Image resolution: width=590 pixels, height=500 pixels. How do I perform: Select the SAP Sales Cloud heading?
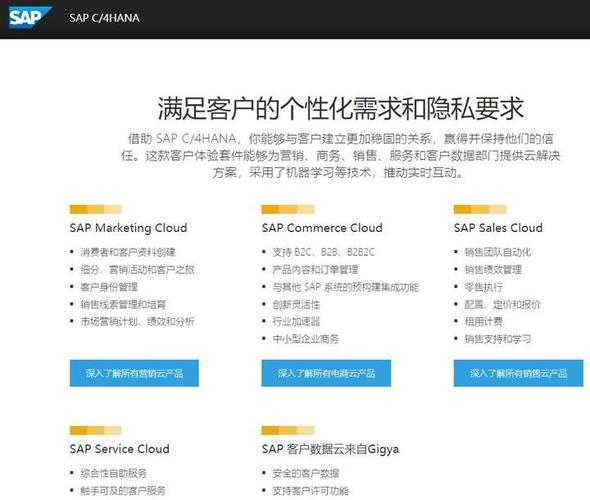pyautogui.click(x=498, y=228)
